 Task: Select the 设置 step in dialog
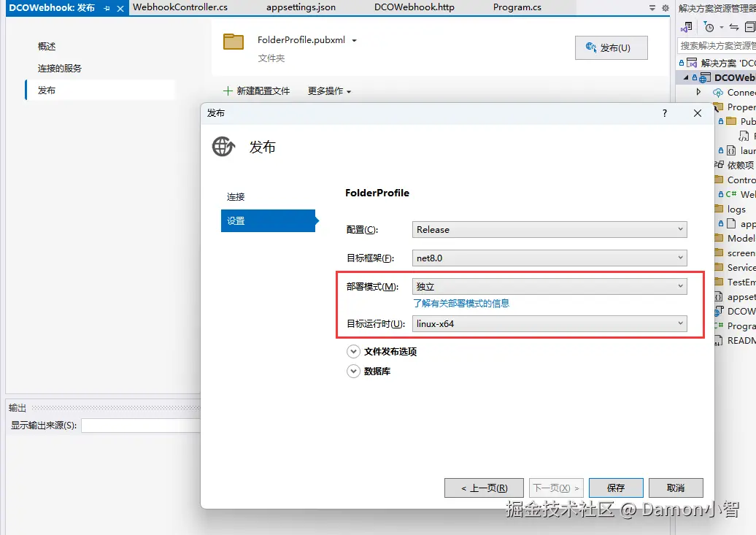[x=268, y=221]
